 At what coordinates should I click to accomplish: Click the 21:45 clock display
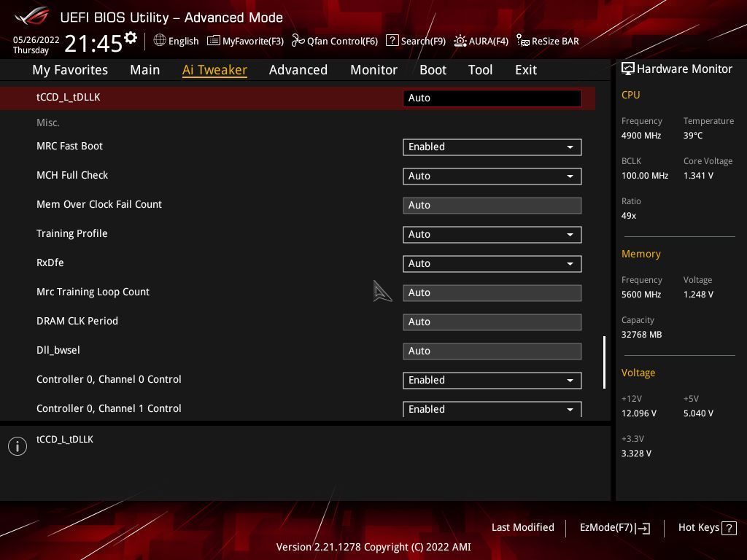[93, 43]
